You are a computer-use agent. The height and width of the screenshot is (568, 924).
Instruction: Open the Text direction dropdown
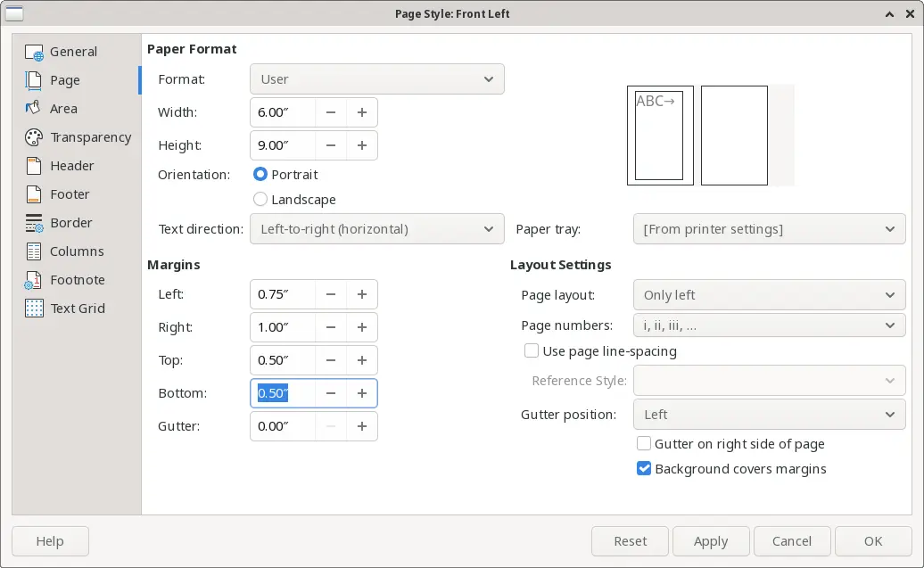click(377, 228)
